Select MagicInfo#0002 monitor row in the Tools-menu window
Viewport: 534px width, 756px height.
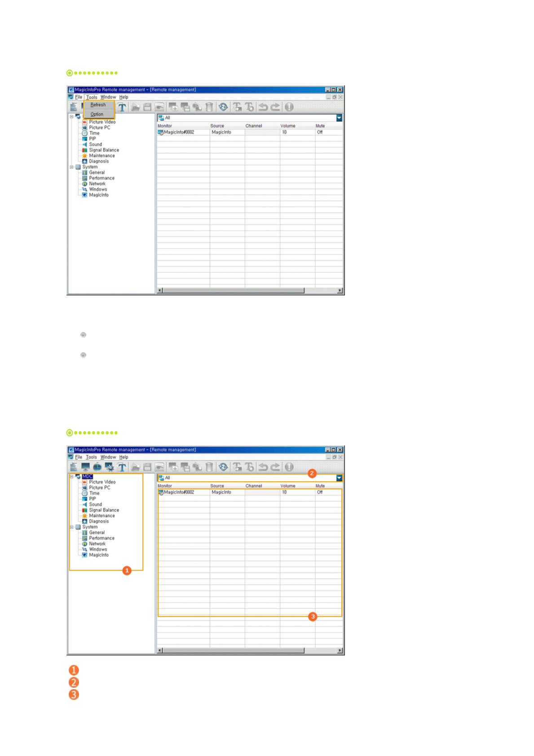tap(249, 132)
